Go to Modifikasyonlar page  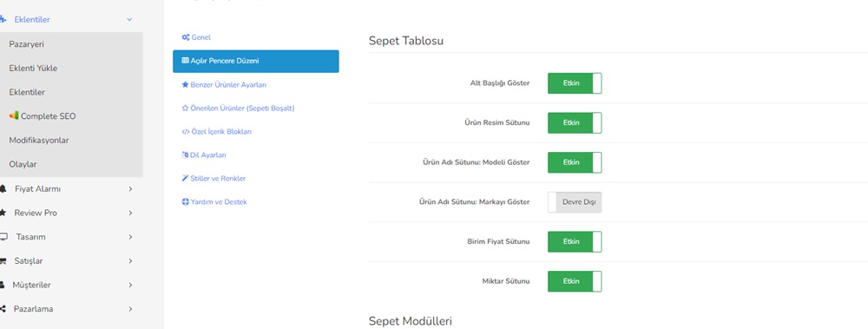tap(39, 141)
